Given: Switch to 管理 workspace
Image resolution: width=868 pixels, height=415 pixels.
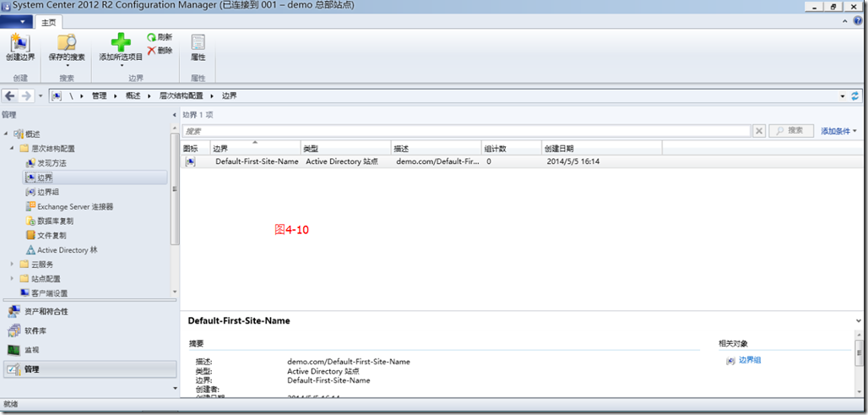Looking at the screenshot, I should pos(90,369).
